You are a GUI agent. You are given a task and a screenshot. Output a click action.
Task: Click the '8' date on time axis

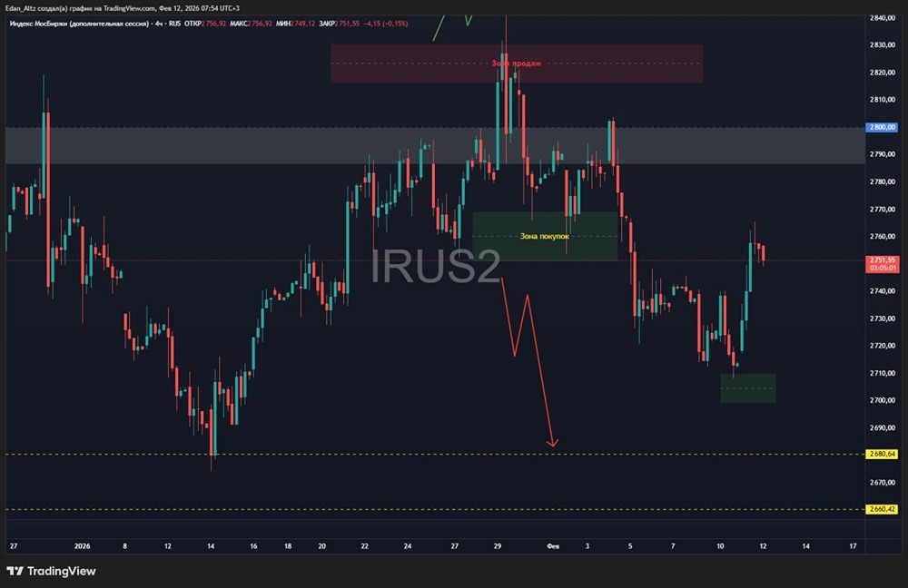(124, 545)
